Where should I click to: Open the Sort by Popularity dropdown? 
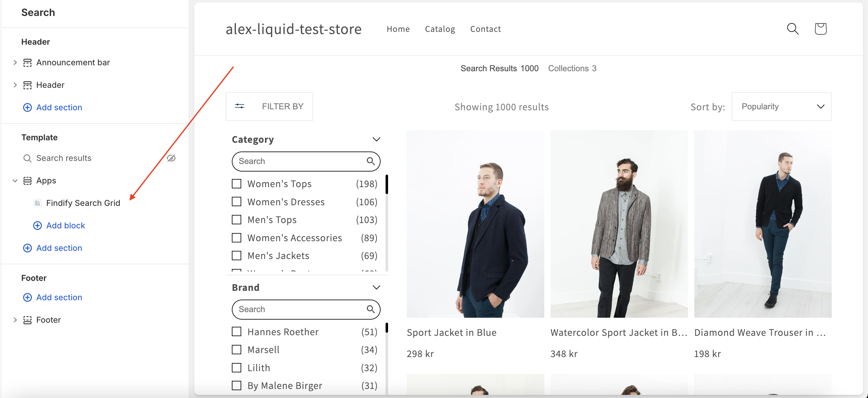coord(781,107)
